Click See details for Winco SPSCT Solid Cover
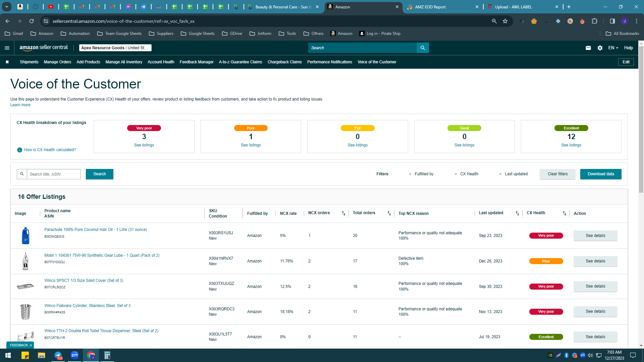The image size is (644, 362). click(595, 286)
